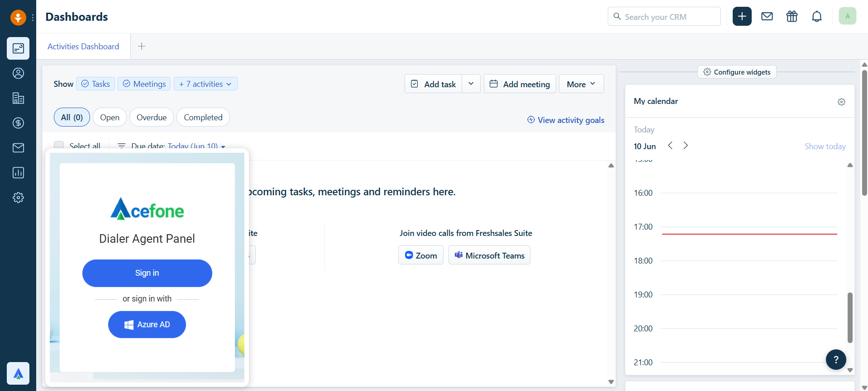Open the Admin Settings gear in sidebar
The height and width of the screenshot is (391, 868).
point(18,198)
